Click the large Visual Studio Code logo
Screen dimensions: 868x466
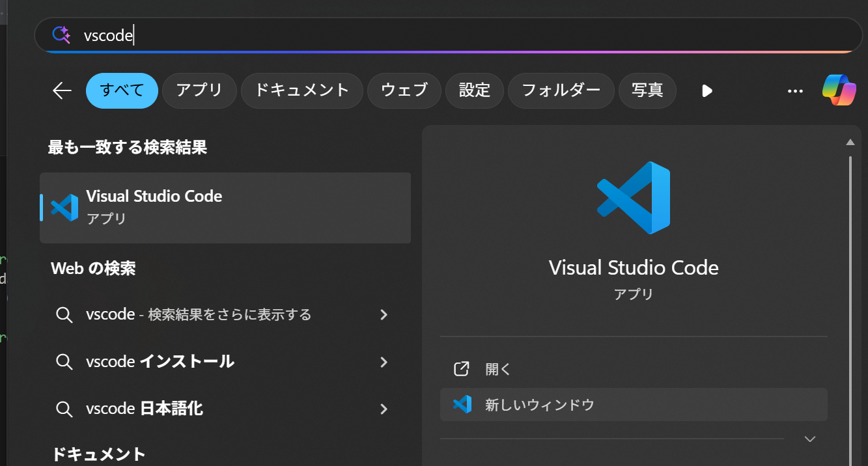click(634, 198)
